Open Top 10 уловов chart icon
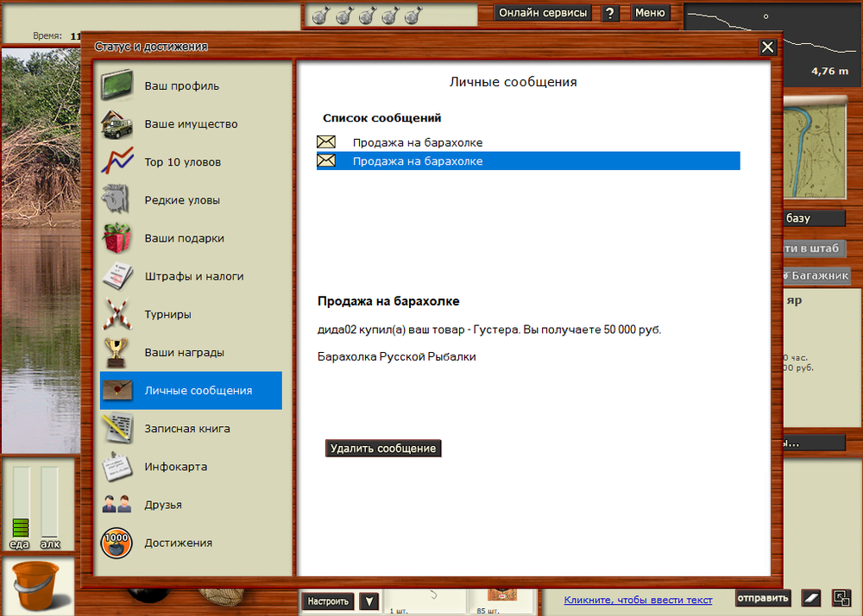The image size is (863, 616). [117, 162]
